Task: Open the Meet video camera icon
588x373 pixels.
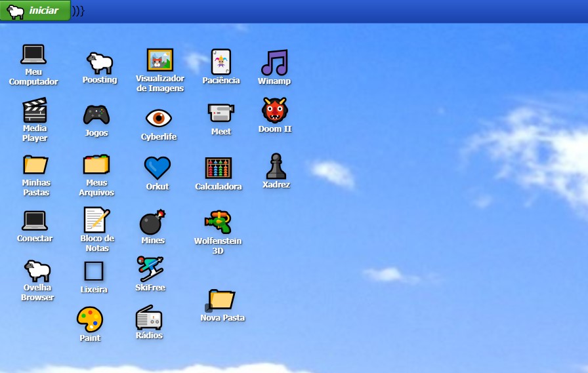Action: [221, 113]
